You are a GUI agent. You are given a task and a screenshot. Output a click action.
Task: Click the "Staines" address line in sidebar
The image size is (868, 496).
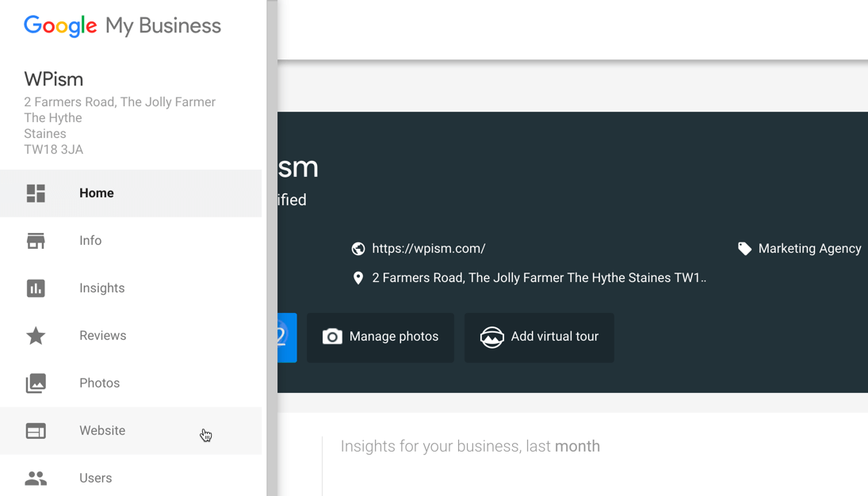pyautogui.click(x=45, y=134)
